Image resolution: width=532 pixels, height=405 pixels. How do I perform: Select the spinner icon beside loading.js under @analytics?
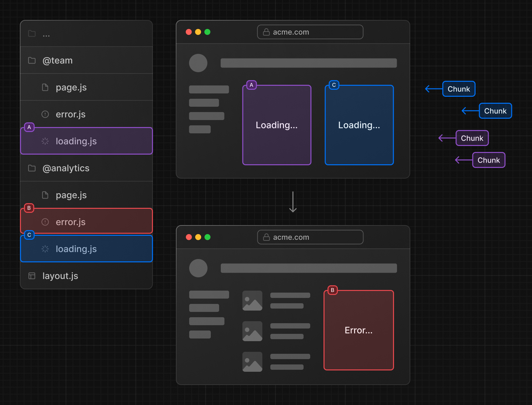pos(45,248)
